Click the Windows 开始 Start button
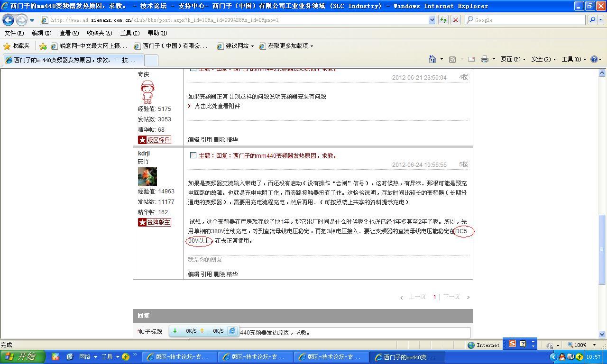607x364 pixels. tap(22, 356)
